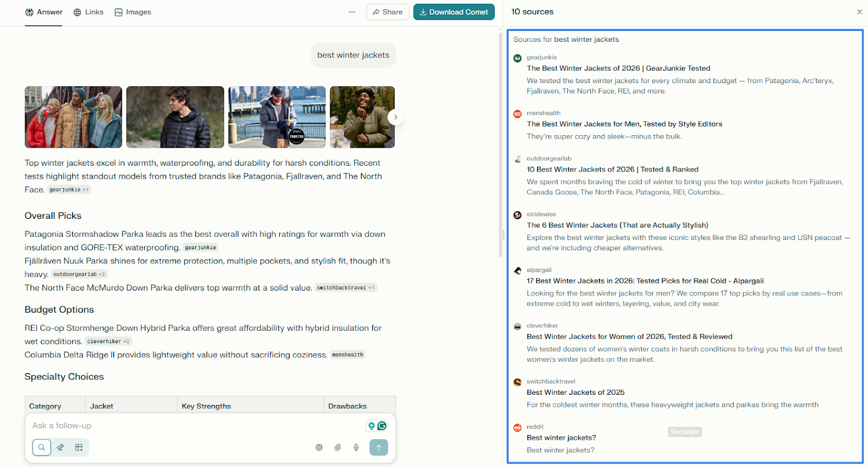This screenshot has width=868, height=467.
Task: Click the best winter jackets query bubble
Action: click(353, 55)
